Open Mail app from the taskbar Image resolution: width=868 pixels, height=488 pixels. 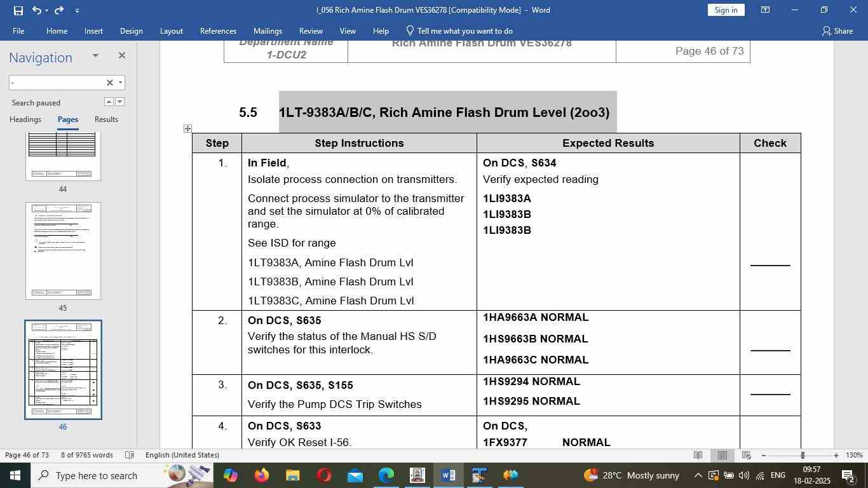click(355, 475)
